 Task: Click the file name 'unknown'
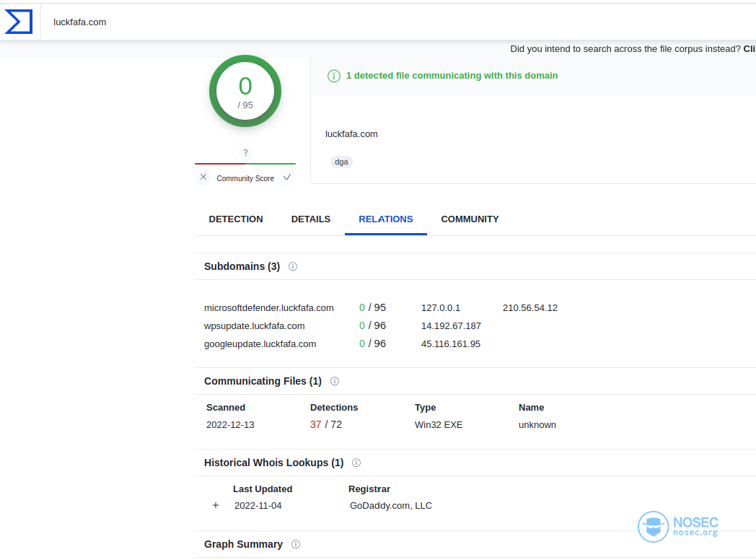point(537,425)
